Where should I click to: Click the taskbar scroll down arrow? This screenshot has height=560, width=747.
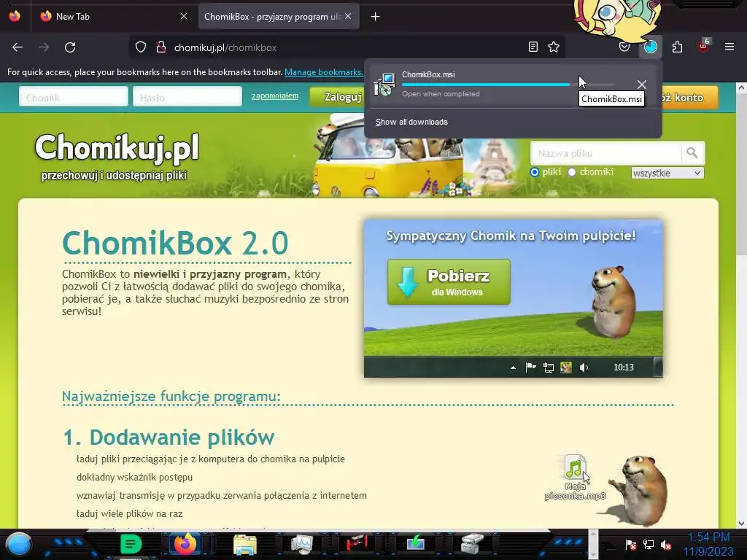point(593,553)
